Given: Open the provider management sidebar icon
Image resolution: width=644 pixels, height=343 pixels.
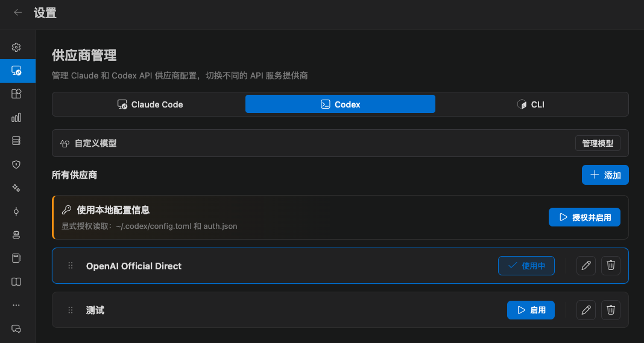Looking at the screenshot, I should pos(16,71).
